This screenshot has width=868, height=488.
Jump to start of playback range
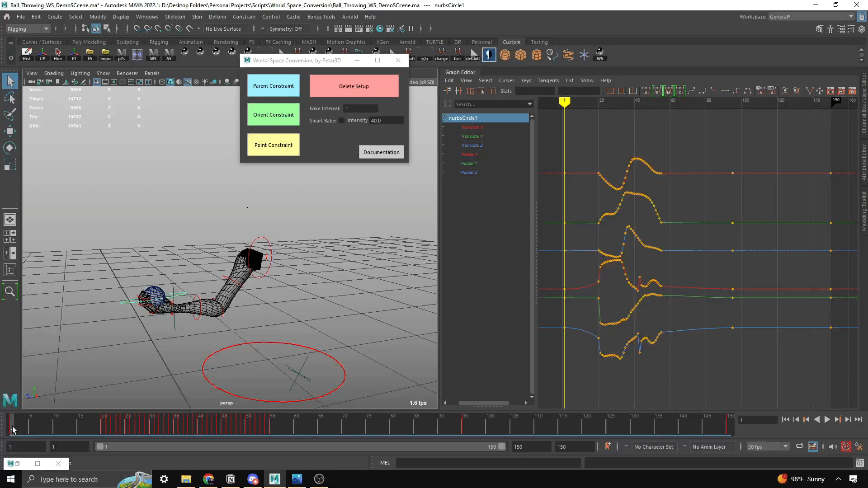pos(785,420)
